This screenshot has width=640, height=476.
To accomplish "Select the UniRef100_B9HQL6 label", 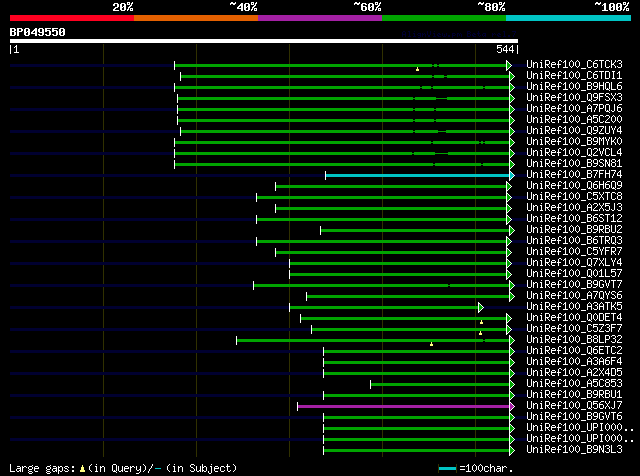I will point(574,87).
